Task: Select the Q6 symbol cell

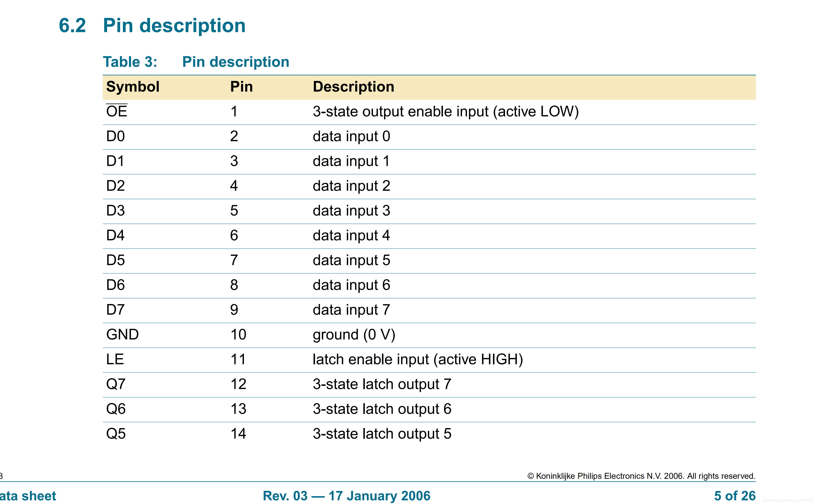Action: click(x=116, y=409)
